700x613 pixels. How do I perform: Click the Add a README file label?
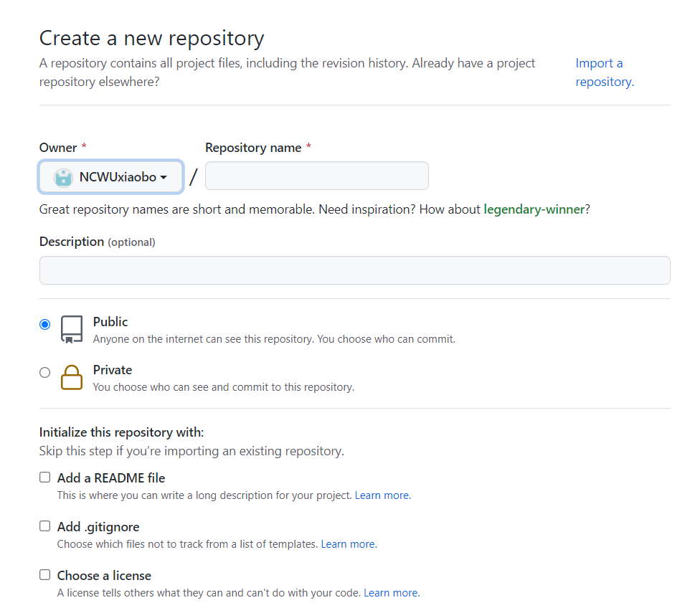(111, 477)
